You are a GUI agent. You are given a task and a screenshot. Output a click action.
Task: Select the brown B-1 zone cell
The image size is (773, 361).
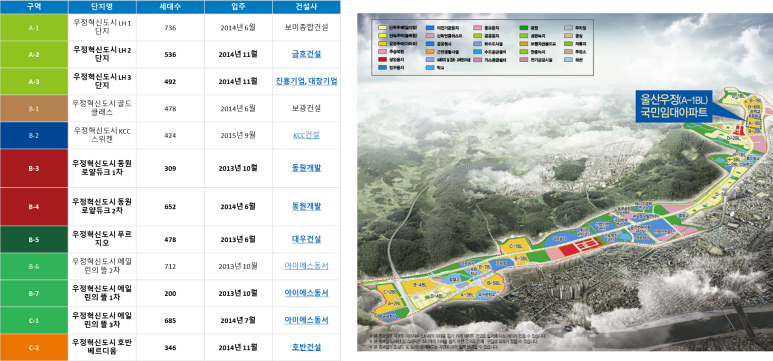click(34, 108)
